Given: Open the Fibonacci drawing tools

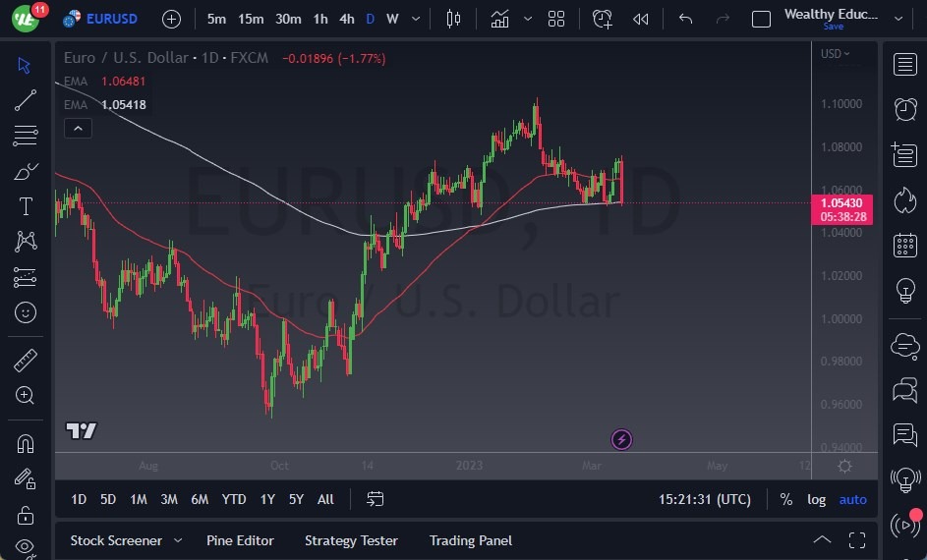Looking at the screenshot, I should [x=26, y=135].
